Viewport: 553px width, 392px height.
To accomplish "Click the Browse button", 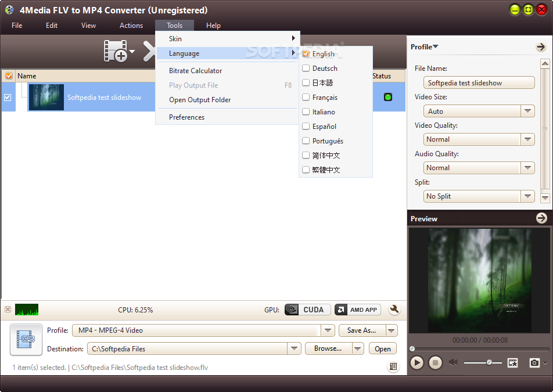I will [x=328, y=348].
